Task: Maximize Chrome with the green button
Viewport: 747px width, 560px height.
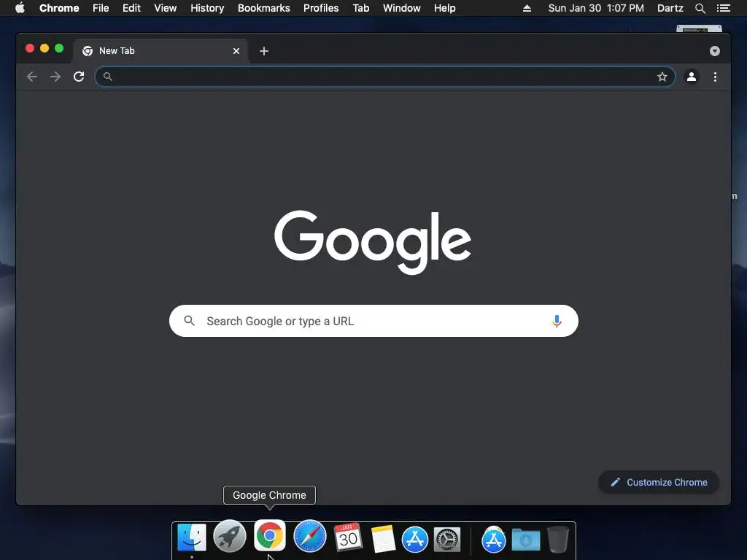Action: pos(59,48)
